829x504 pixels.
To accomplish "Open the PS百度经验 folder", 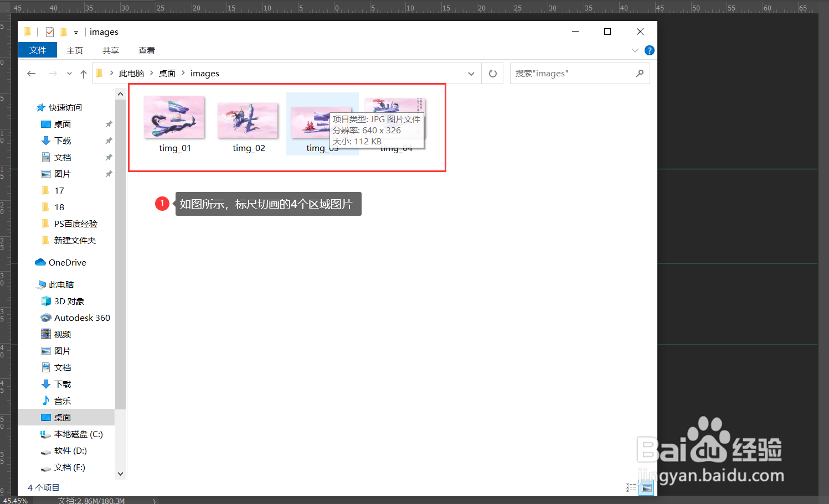I will (x=76, y=224).
